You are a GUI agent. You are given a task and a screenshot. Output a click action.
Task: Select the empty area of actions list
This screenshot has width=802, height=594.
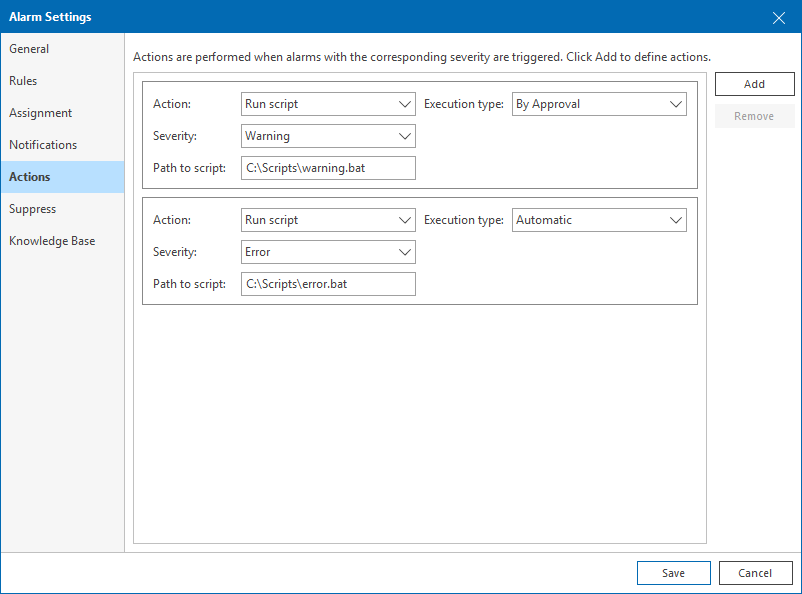click(x=420, y=420)
